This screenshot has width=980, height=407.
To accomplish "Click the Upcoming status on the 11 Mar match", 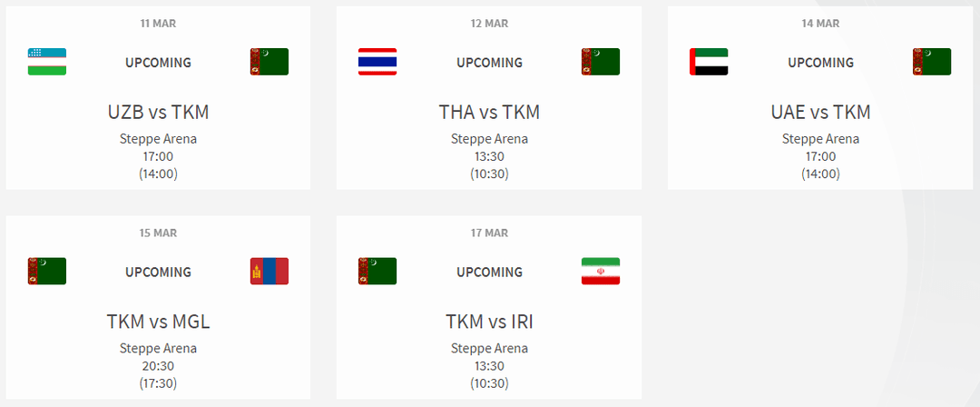I will pos(158,63).
